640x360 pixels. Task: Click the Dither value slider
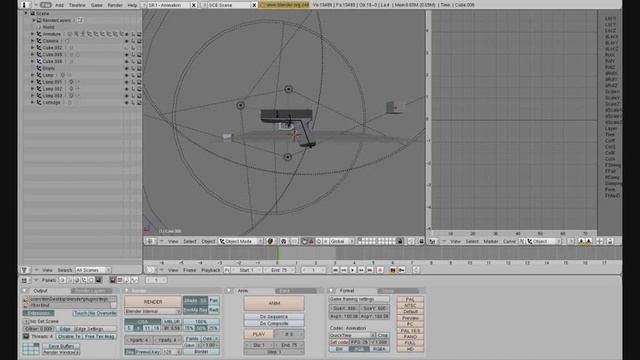[x=38, y=329]
